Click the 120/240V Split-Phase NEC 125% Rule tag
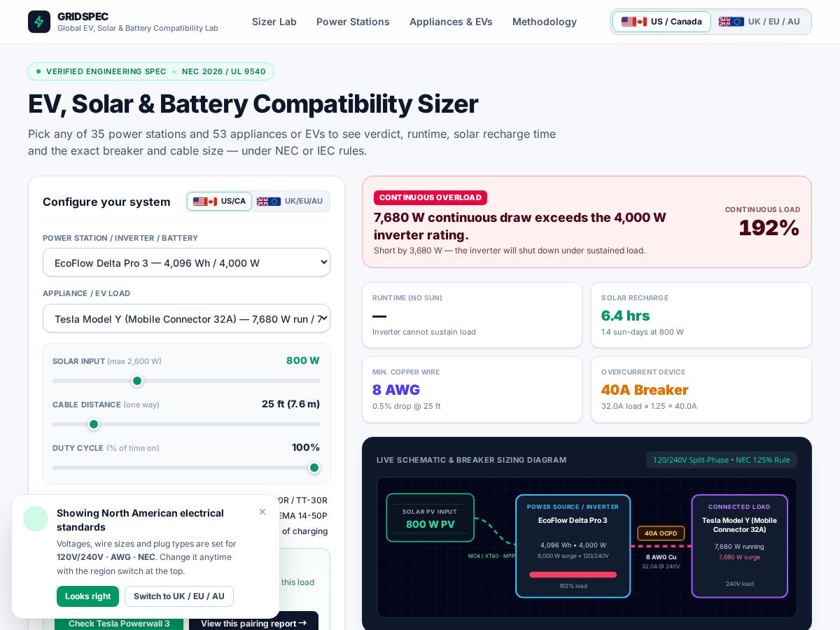This screenshot has width=840, height=630. (722, 460)
